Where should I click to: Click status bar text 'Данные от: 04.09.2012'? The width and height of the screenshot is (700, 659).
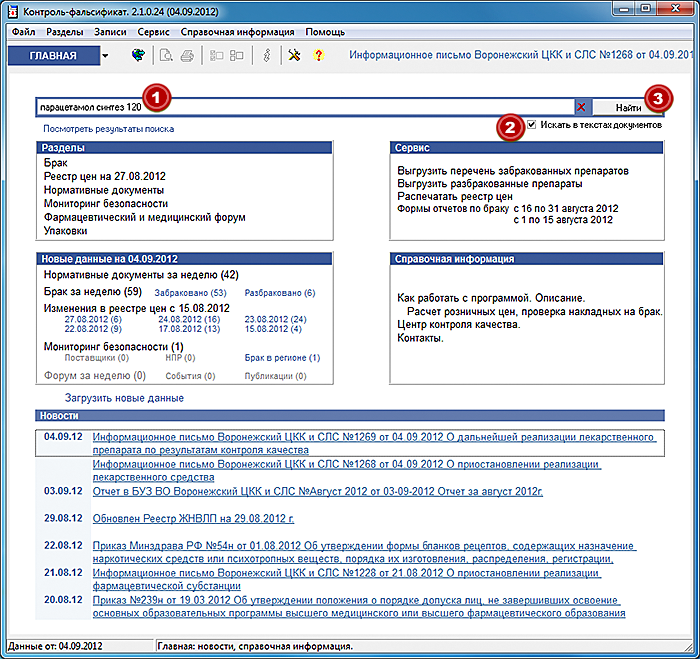(55, 646)
